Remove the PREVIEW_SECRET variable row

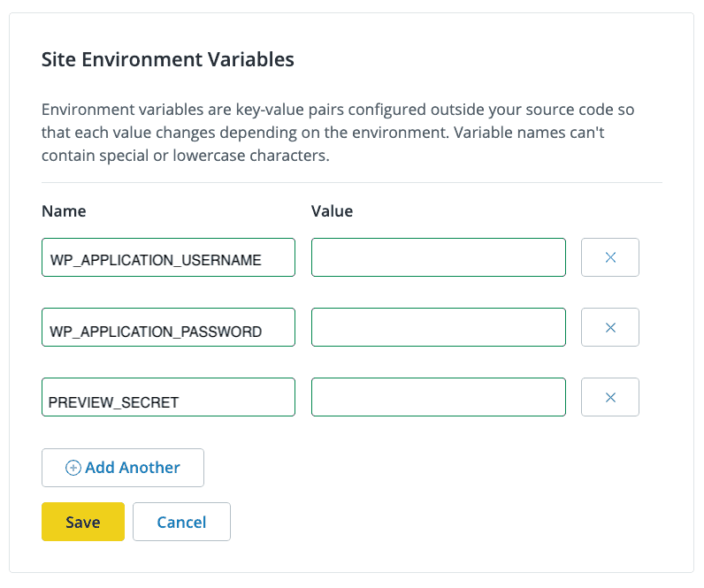tap(609, 397)
